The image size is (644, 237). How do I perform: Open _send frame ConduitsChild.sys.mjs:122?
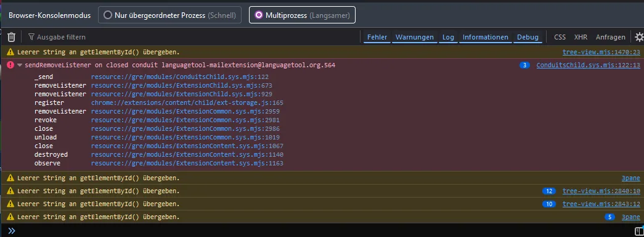[180, 77]
